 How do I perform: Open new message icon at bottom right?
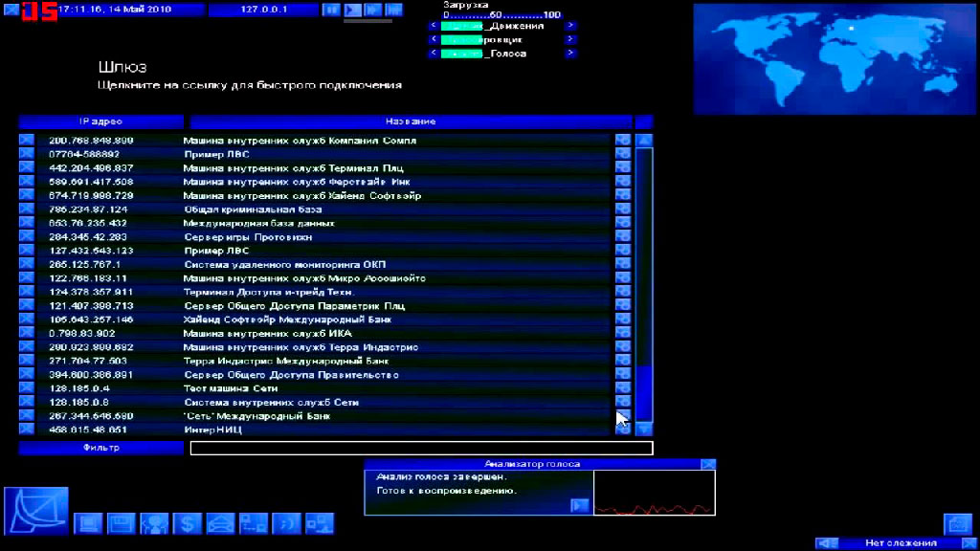click(x=958, y=523)
